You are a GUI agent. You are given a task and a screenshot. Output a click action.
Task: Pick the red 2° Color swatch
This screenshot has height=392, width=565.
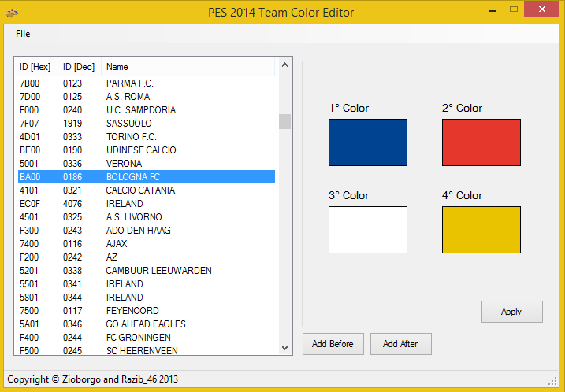(x=481, y=142)
